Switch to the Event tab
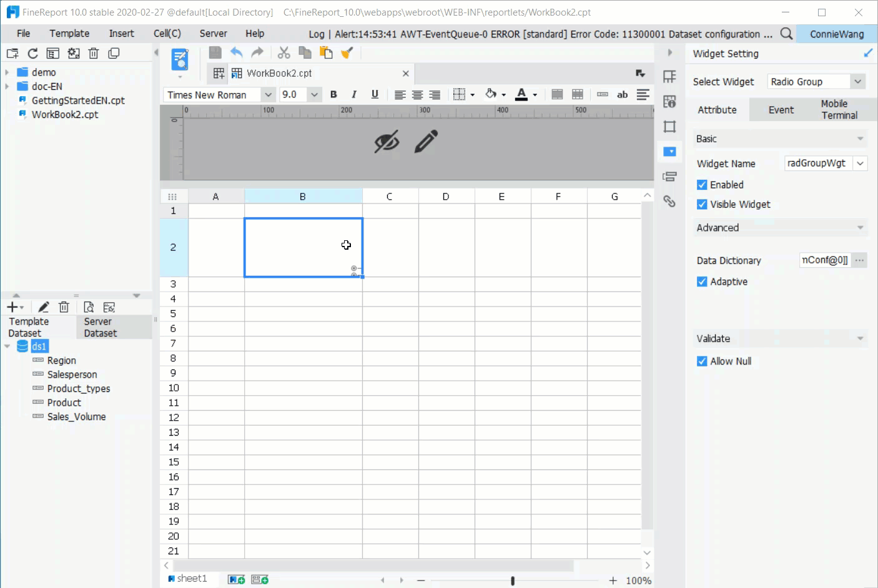Viewport: 878px width, 588px height. pos(781,110)
